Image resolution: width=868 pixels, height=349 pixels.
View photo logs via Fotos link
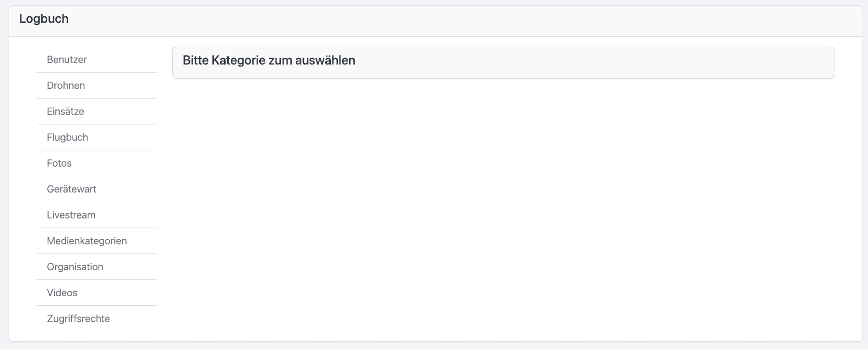pos(59,163)
